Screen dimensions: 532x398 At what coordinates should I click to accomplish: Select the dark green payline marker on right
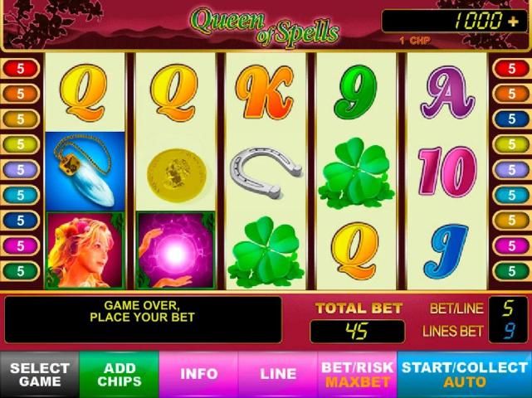[x=511, y=271]
